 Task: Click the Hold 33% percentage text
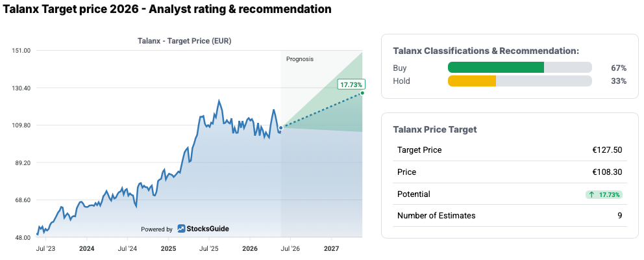click(x=619, y=81)
